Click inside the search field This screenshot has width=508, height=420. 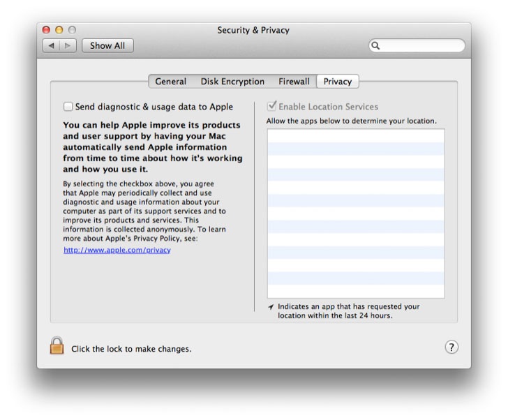coord(417,45)
